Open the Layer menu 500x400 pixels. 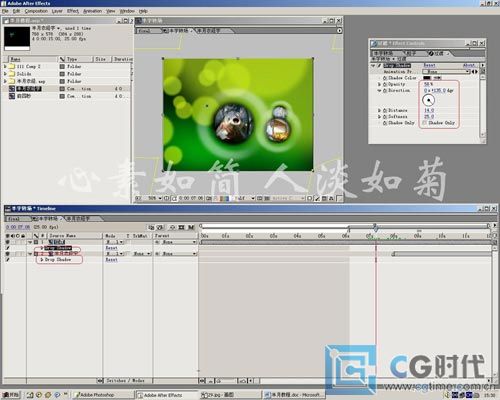click(x=57, y=11)
